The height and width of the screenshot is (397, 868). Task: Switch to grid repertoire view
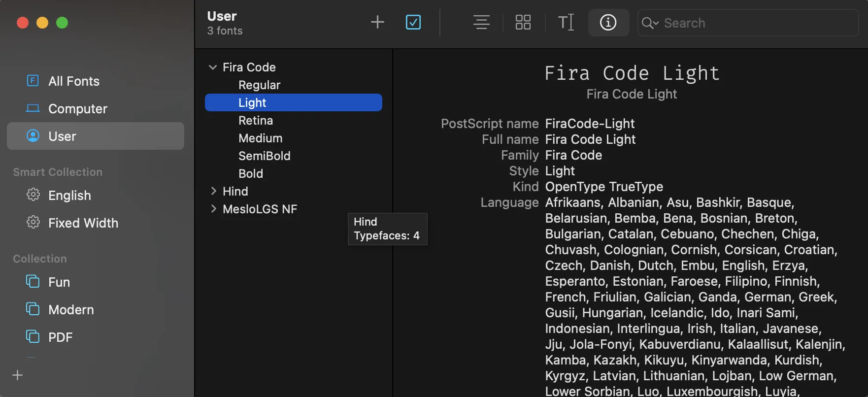coord(523,22)
